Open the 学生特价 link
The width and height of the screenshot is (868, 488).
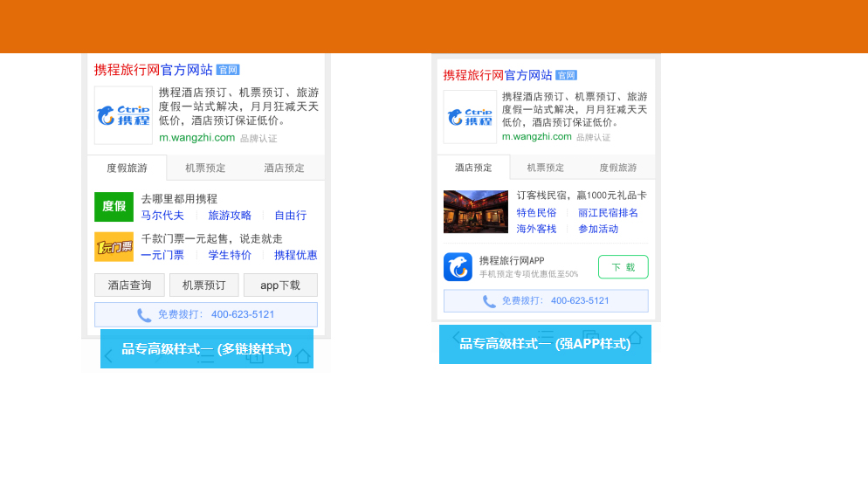point(230,255)
